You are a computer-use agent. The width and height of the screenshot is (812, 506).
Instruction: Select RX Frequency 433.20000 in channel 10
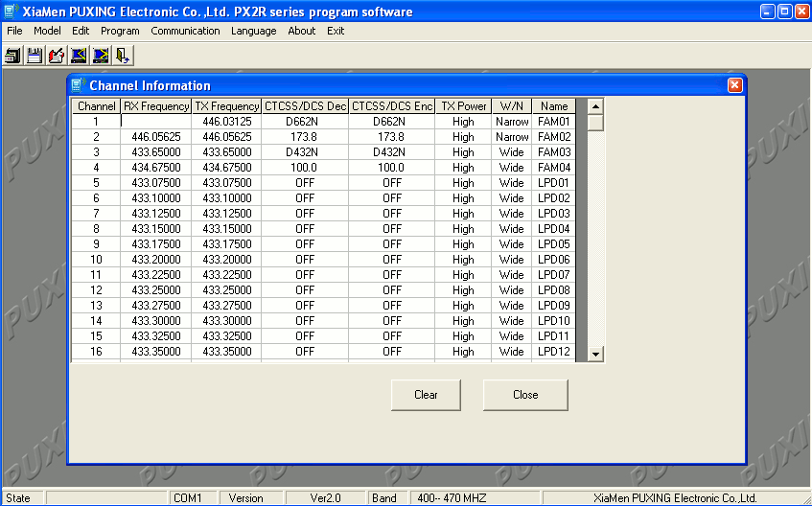(x=156, y=260)
